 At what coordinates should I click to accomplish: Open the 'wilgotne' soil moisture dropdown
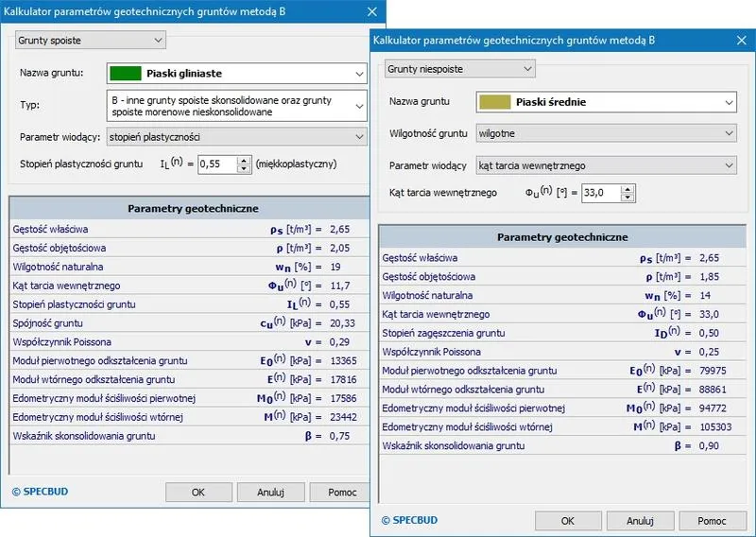605,133
